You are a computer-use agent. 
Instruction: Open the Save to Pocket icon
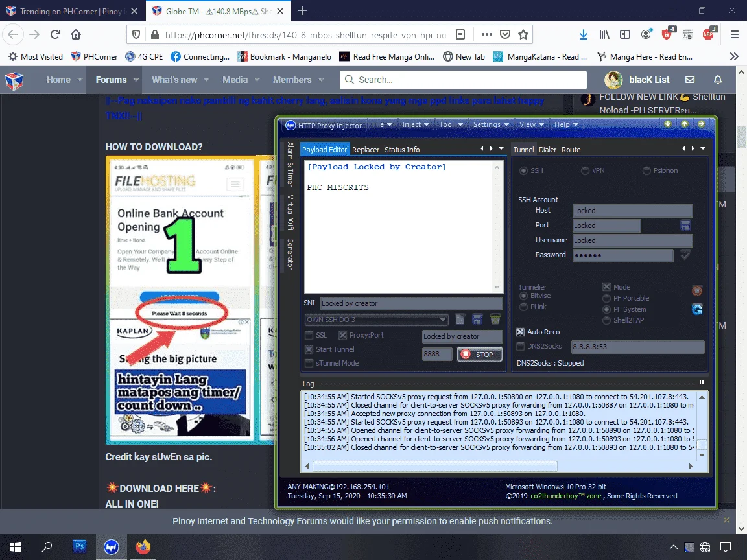tap(505, 34)
